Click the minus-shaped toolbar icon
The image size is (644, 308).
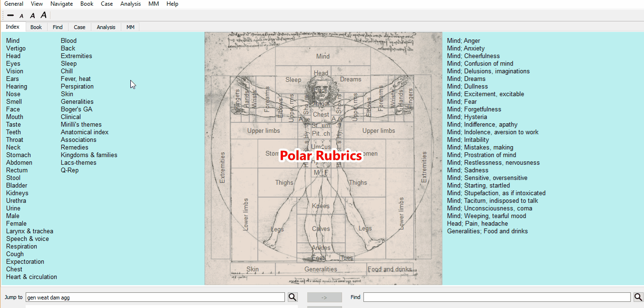coord(10,15)
